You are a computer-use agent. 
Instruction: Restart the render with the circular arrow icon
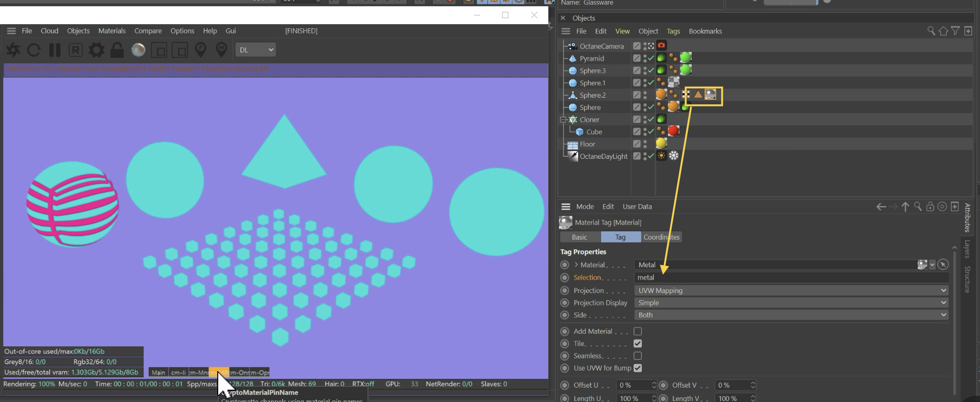(34, 50)
